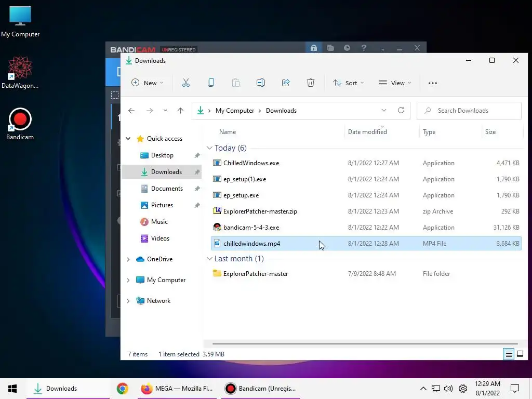Open Bandicam folder icon in title bar
The height and width of the screenshot is (399, 532).
[x=330, y=48]
